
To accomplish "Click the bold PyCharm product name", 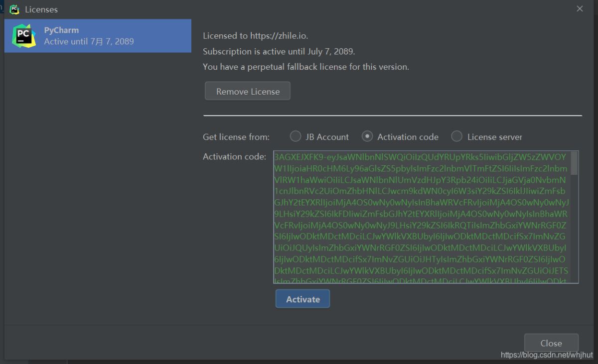I will [x=61, y=30].
